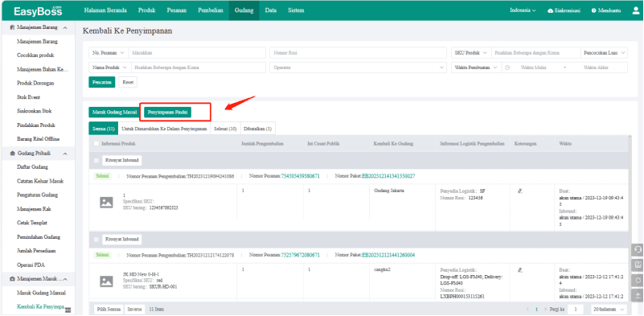Screen dimensions: 644x316
Task: Open Masuk Gudang Manual in the sidebar
Action: click(x=41, y=293)
